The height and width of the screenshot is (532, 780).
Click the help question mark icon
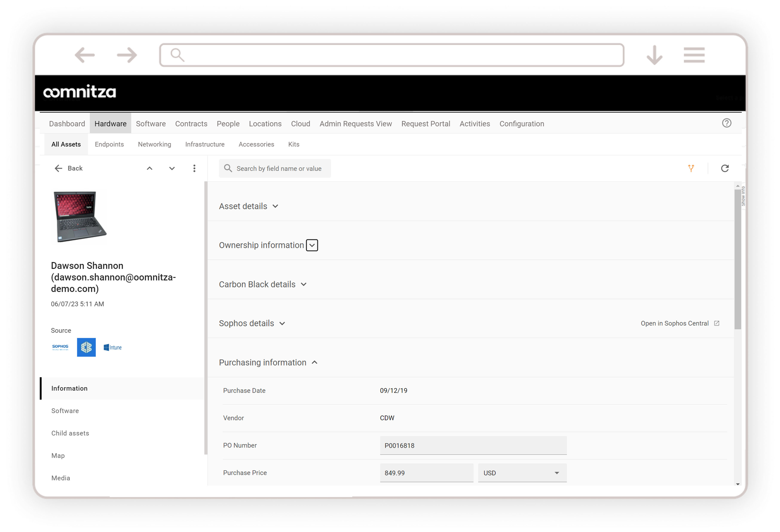(x=726, y=123)
